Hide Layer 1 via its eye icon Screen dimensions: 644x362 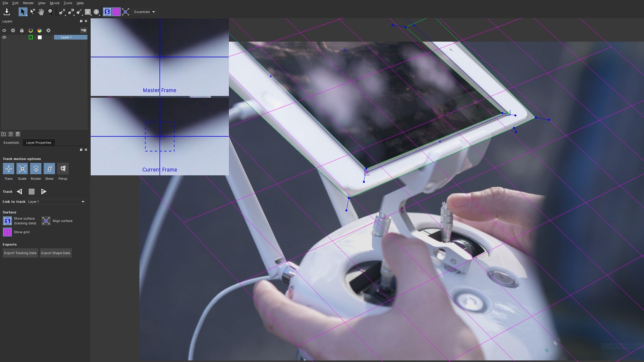4,38
